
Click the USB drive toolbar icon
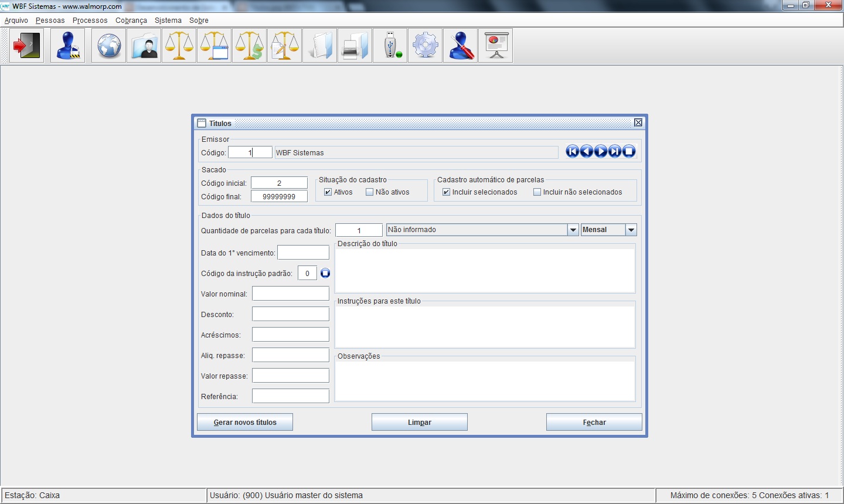[390, 46]
